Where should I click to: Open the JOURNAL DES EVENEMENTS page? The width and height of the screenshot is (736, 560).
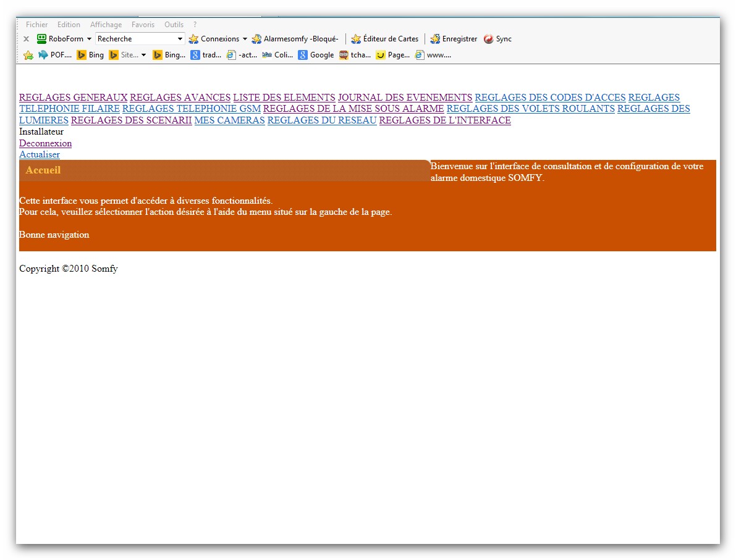(x=405, y=98)
